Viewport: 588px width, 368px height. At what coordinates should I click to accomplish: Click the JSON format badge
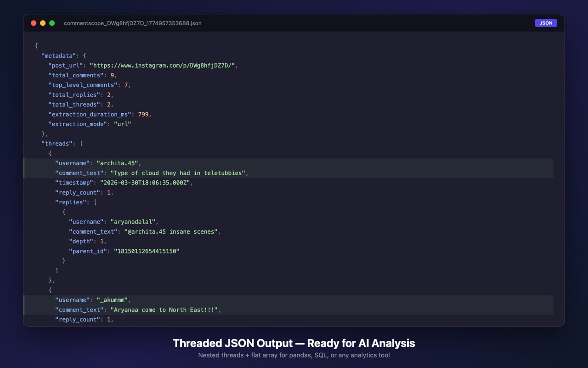point(545,23)
